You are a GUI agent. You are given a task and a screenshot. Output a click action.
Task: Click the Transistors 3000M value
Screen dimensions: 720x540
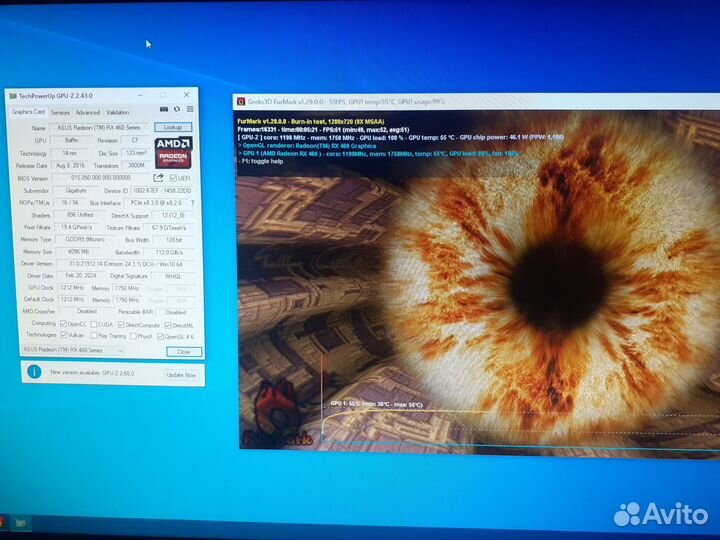(x=136, y=165)
